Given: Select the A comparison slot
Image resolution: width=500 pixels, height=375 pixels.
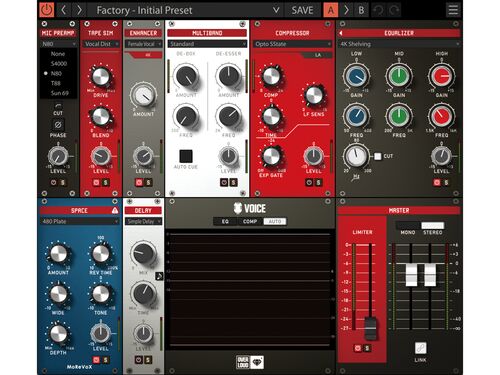Looking at the screenshot, I should point(331,10).
